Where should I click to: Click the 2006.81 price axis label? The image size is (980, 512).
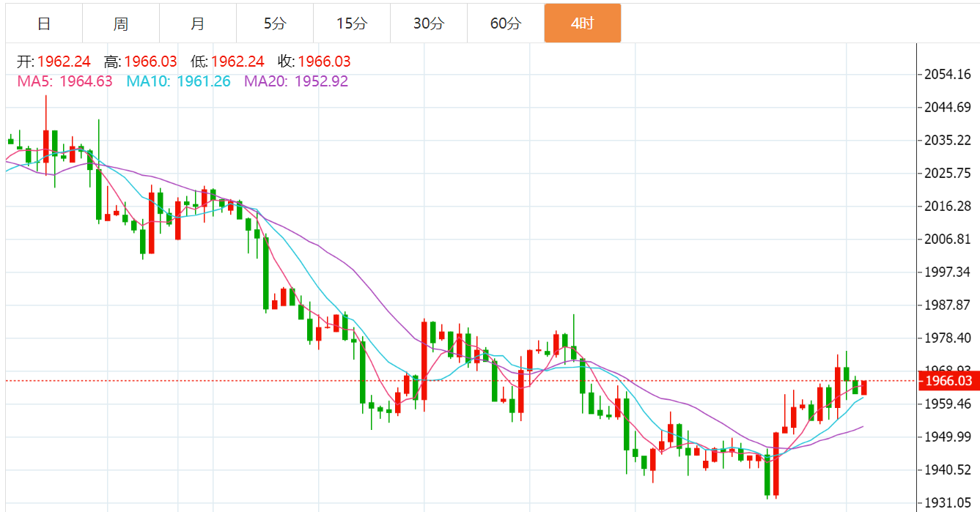click(x=948, y=239)
